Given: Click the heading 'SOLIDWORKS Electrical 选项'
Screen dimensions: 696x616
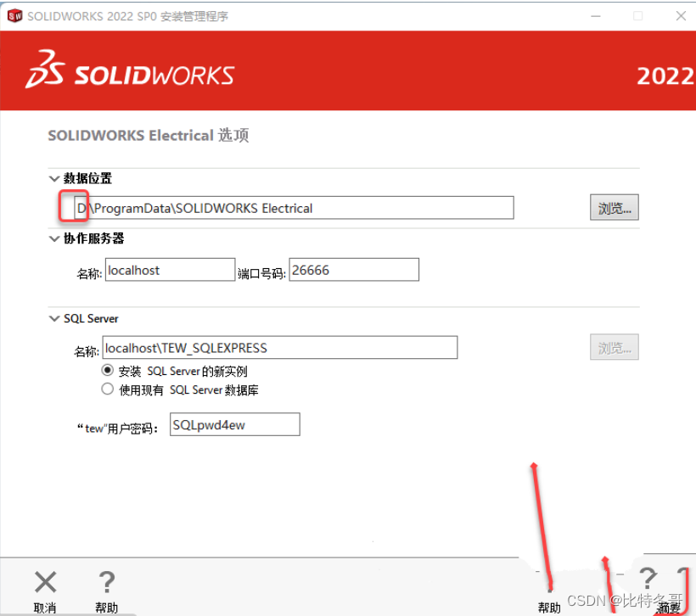Looking at the screenshot, I should point(149,136).
